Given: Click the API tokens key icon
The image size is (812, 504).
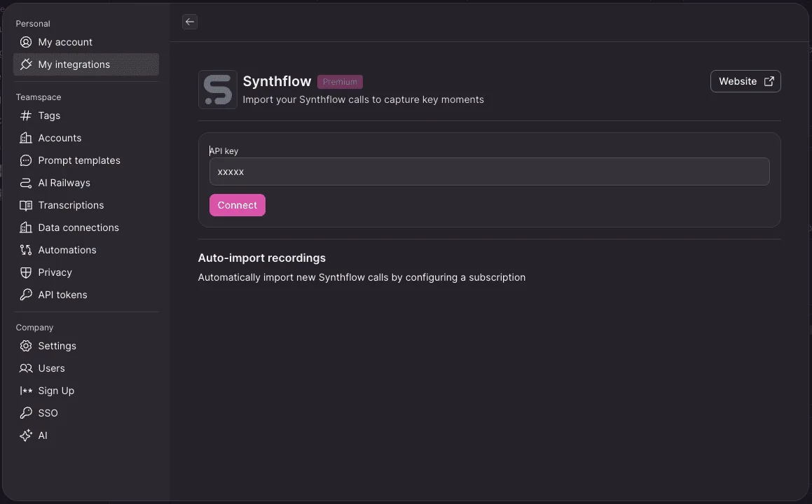Looking at the screenshot, I should [26, 295].
